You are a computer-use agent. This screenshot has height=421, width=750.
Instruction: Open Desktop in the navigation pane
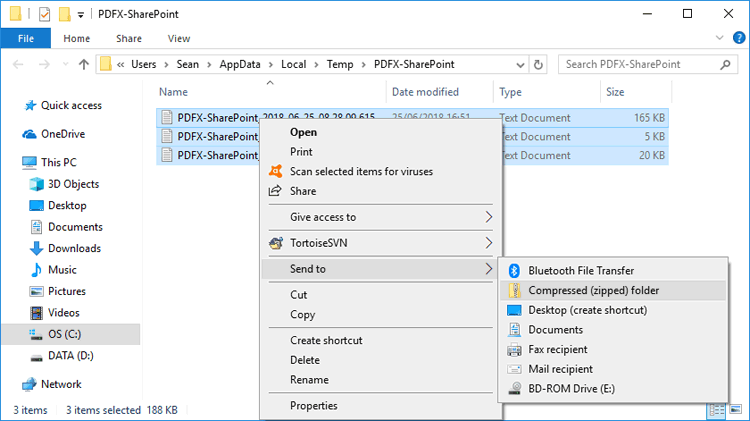[x=67, y=206]
